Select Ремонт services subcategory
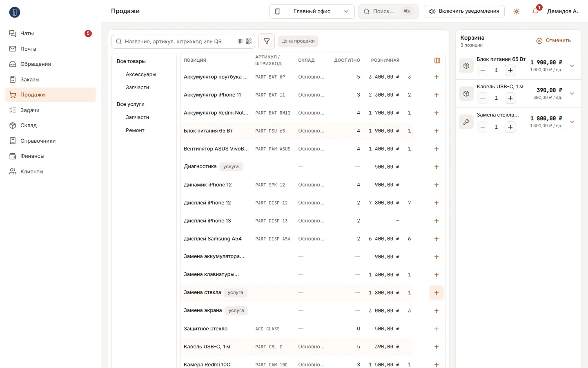This screenshot has height=368, width=588. click(135, 130)
